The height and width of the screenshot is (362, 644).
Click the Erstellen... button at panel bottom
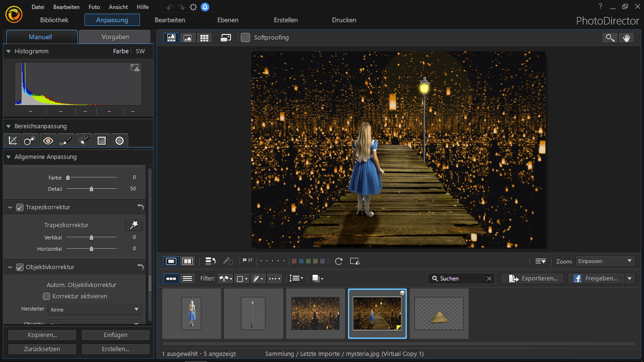(116, 349)
